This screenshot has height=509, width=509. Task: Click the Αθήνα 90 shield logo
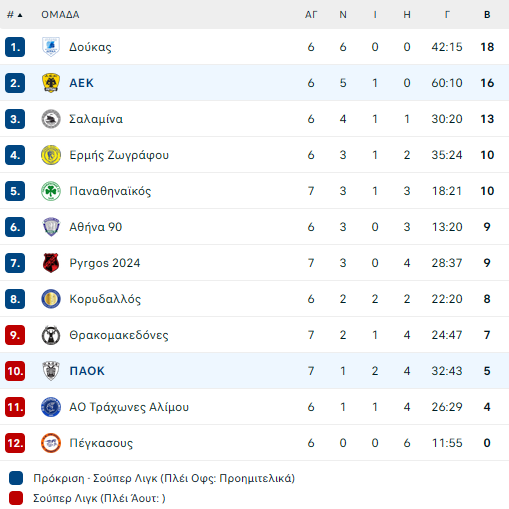click(51, 227)
